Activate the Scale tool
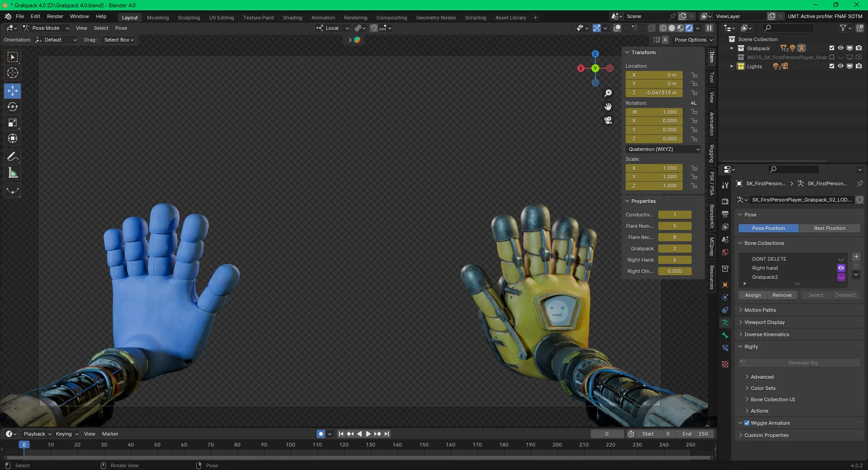 coord(12,123)
